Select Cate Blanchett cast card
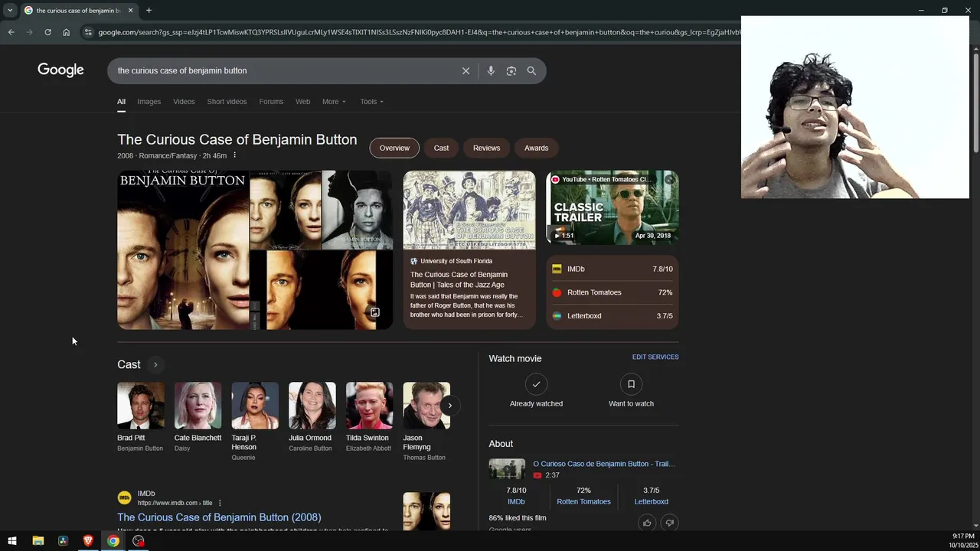This screenshot has width=980, height=551. click(x=198, y=418)
